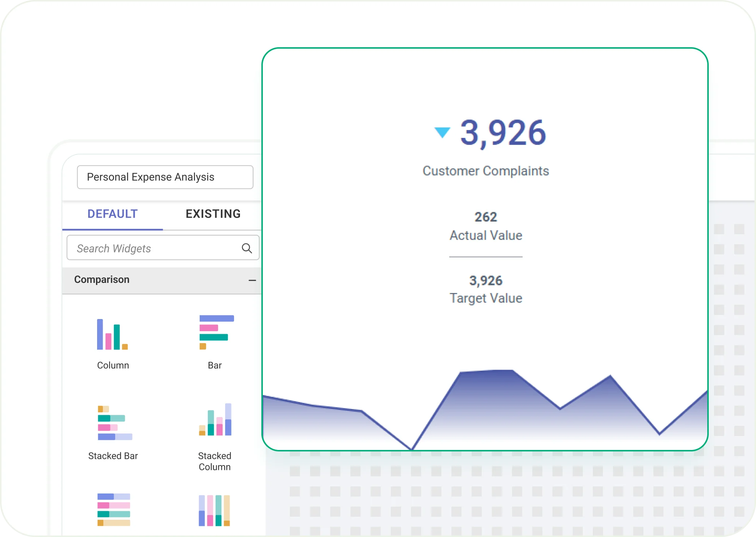The width and height of the screenshot is (756, 537).
Task: Click the Customer Complaints label
Action: 486,171
